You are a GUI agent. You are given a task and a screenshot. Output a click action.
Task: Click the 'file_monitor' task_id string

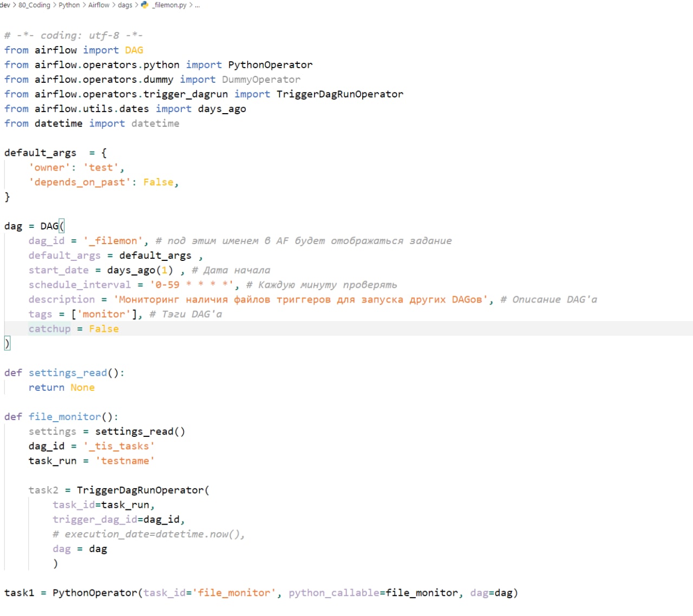click(234, 592)
